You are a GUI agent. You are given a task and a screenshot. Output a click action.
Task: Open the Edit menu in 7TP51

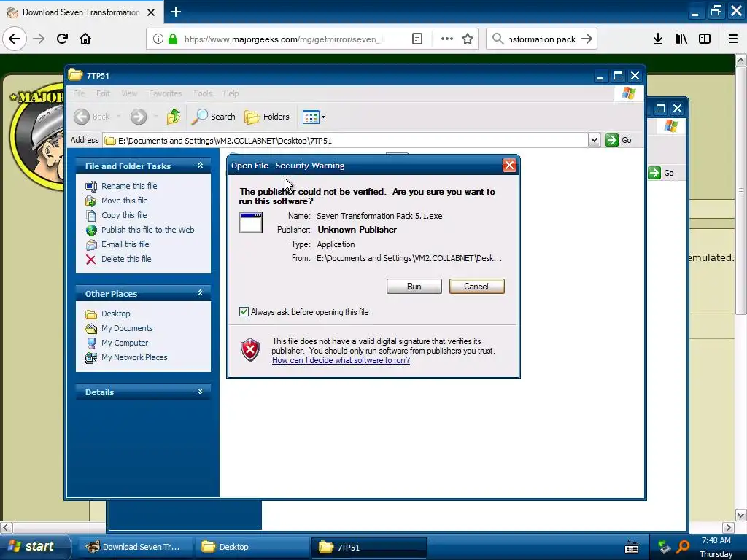[103, 93]
